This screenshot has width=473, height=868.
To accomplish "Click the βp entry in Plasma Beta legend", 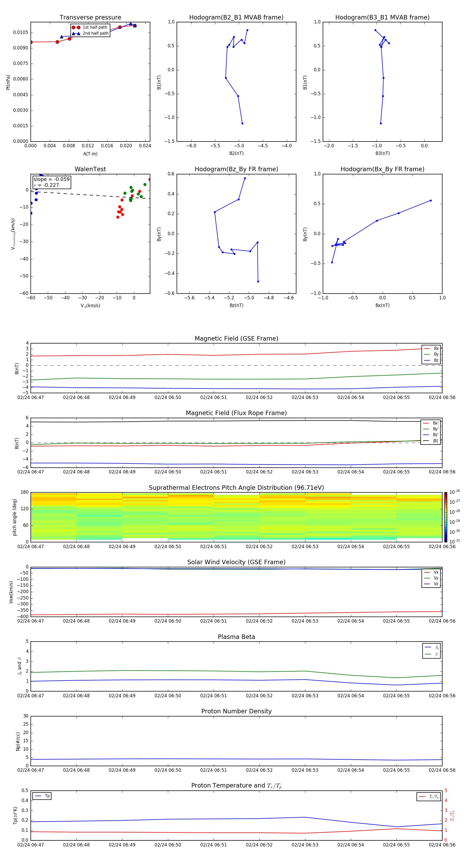I will 431,647.
